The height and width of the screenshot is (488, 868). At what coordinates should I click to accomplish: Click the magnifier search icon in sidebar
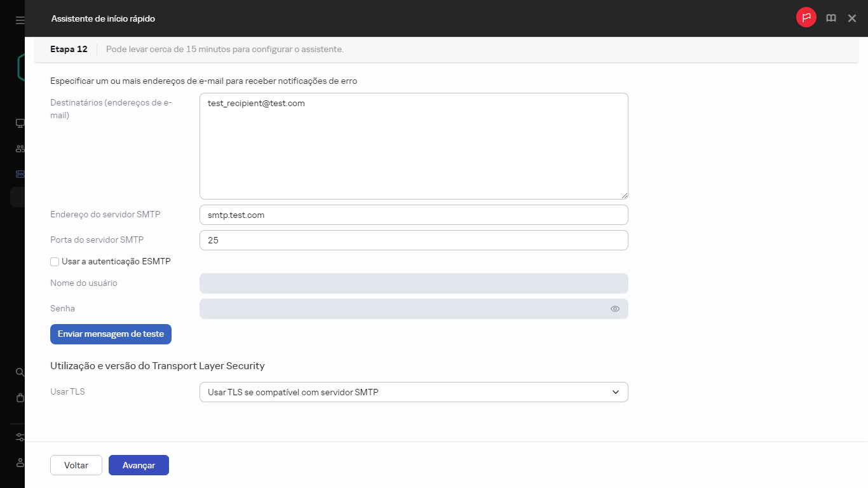pos(20,372)
